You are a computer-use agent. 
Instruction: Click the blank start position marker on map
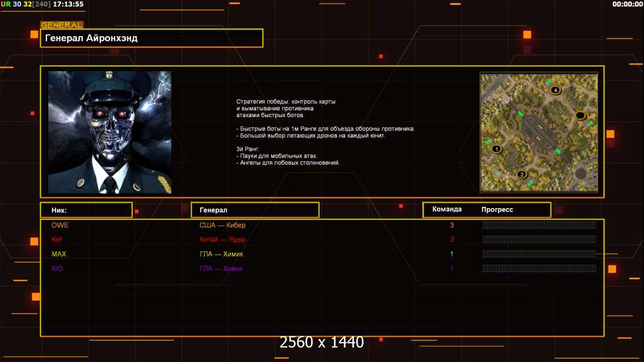click(x=580, y=115)
